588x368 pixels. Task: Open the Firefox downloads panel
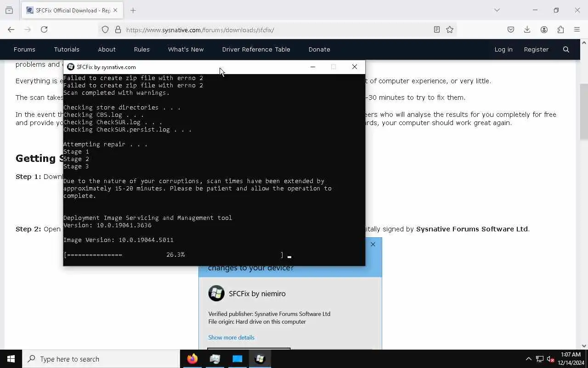pyautogui.click(x=527, y=29)
